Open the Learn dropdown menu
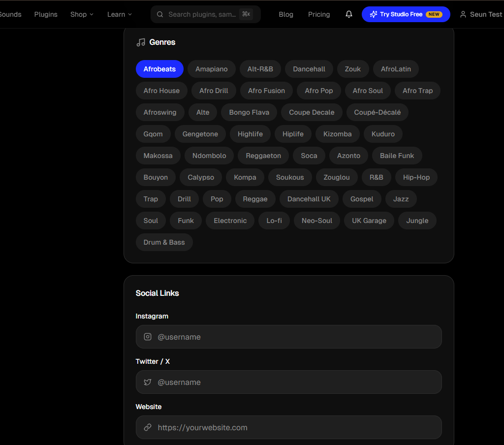The height and width of the screenshot is (445, 504). click(x=120, y=14)
